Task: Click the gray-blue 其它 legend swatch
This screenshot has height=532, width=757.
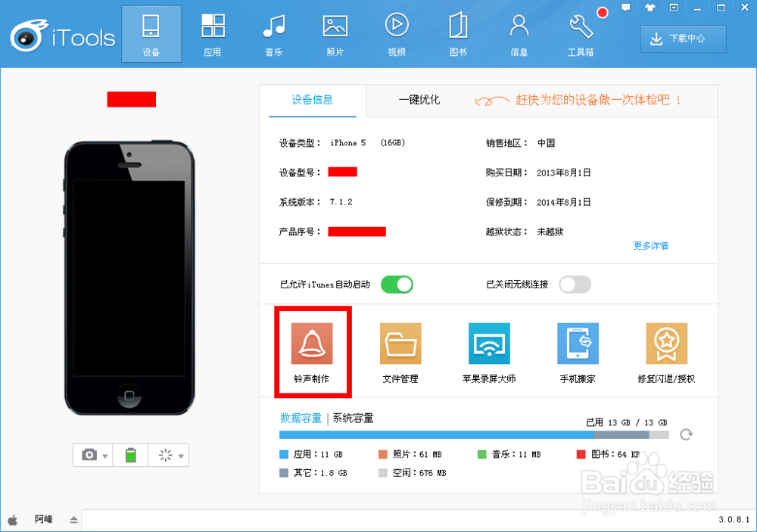Action: click(x=284, y=473)
